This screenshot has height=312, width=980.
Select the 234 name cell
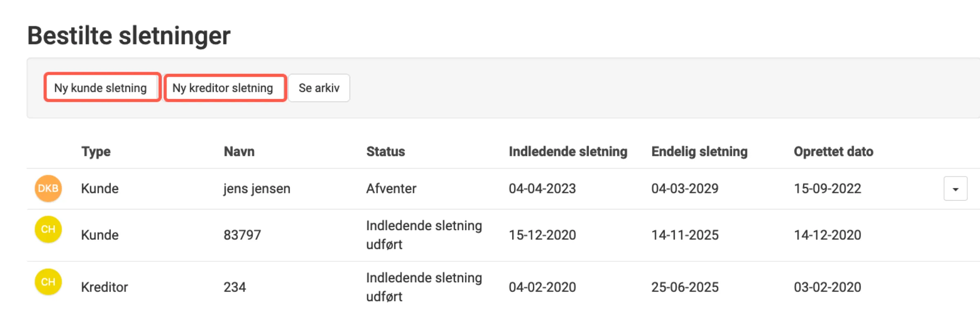pyautogui.click(x=235, y=287)
